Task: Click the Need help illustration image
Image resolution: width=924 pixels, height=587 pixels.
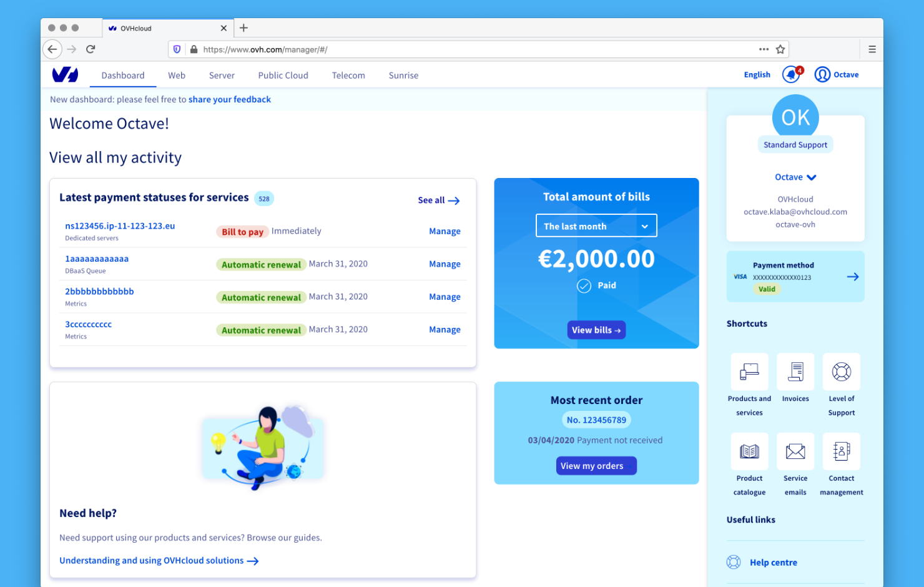Action: point(263,446)
